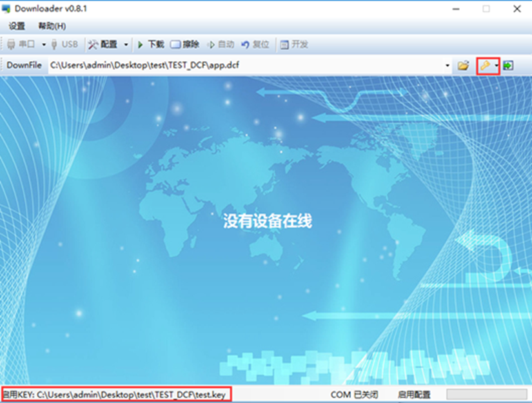The width and height of the screenshot is (532, 403).
Task: Click the 擦除 erase button
Action: click(x=184, y=44)
